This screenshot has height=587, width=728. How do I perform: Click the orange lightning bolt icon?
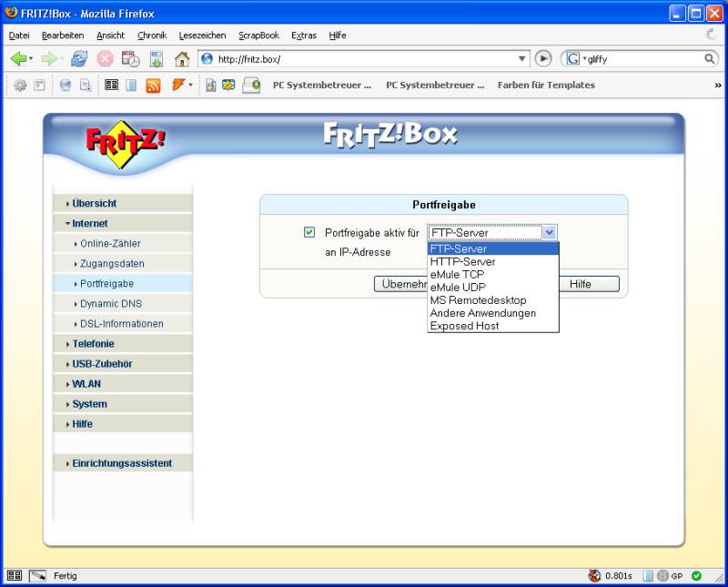pos(178,85)
